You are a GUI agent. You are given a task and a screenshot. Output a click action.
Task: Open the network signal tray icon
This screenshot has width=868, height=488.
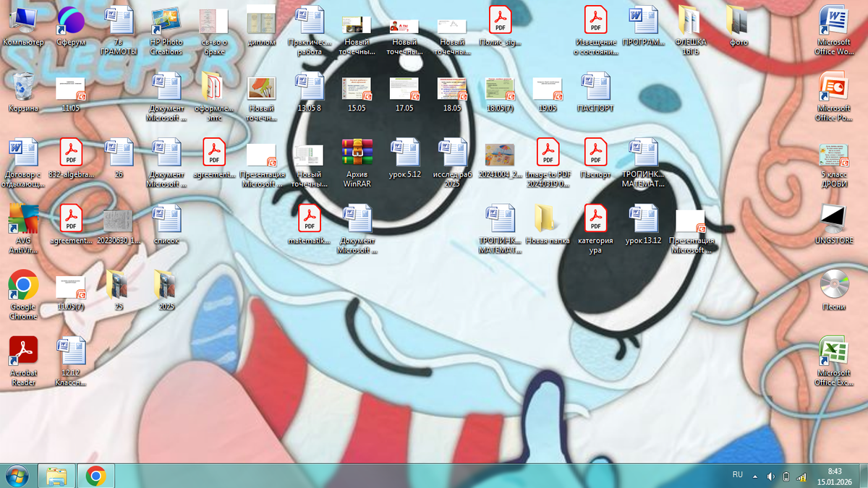tap(801, 476)
